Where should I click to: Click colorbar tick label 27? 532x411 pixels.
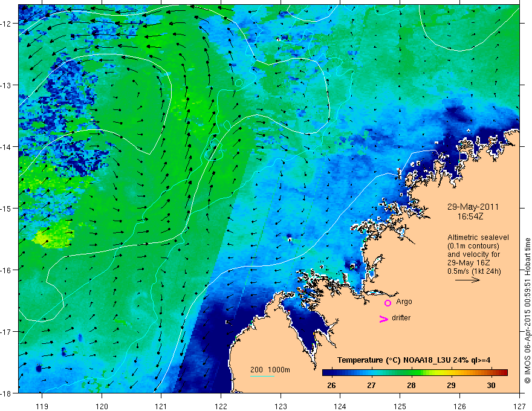(371, 385)
